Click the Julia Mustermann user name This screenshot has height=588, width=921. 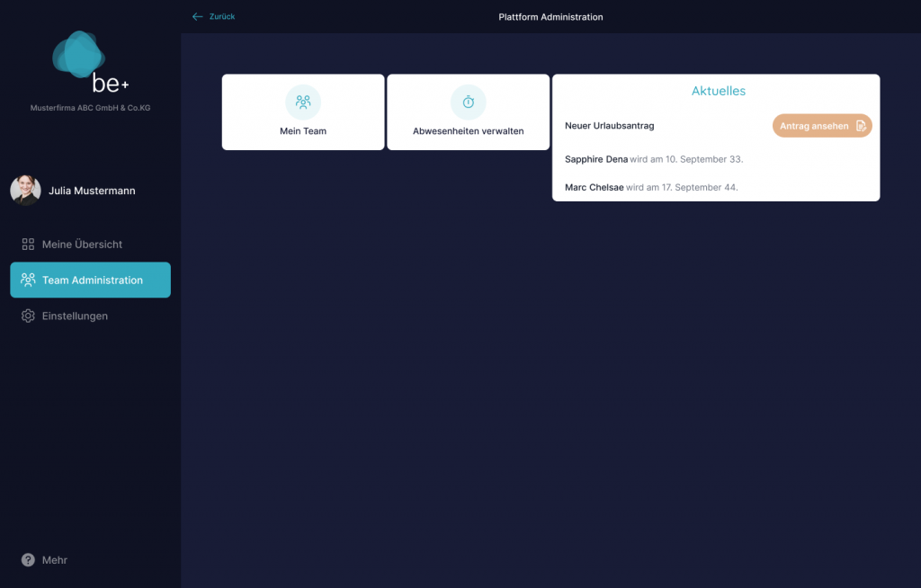[92, 191]
